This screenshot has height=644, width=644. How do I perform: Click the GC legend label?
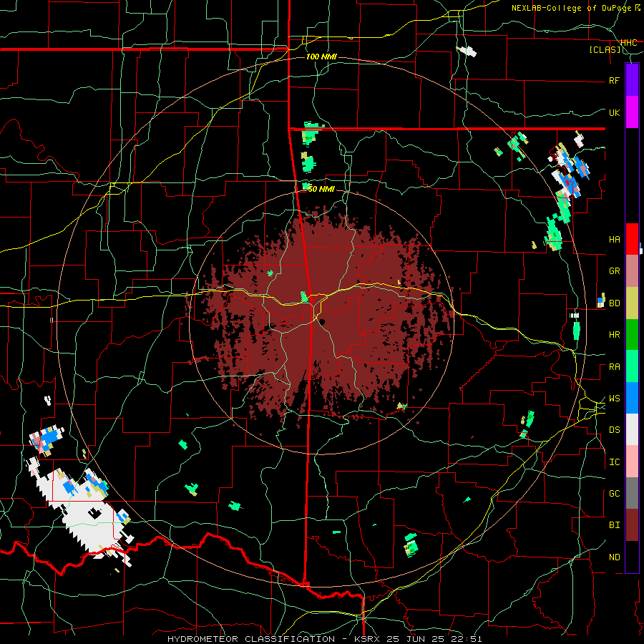click(x=614, y=494)
